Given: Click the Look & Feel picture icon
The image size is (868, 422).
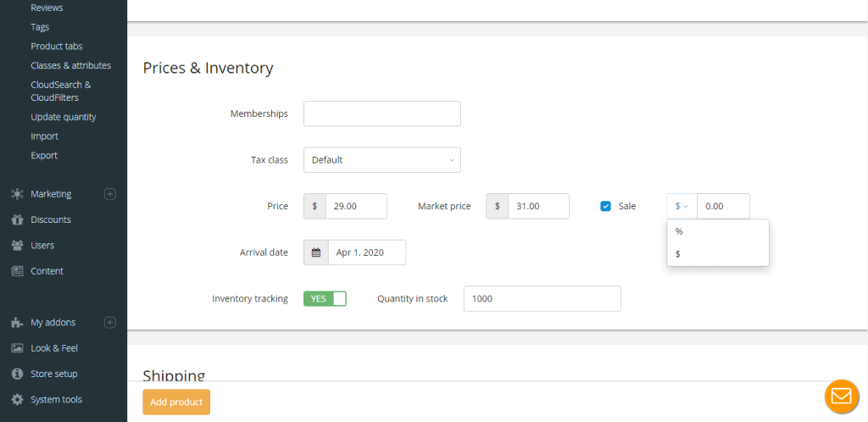Looking at the screenshot, I should pos(17,348).
